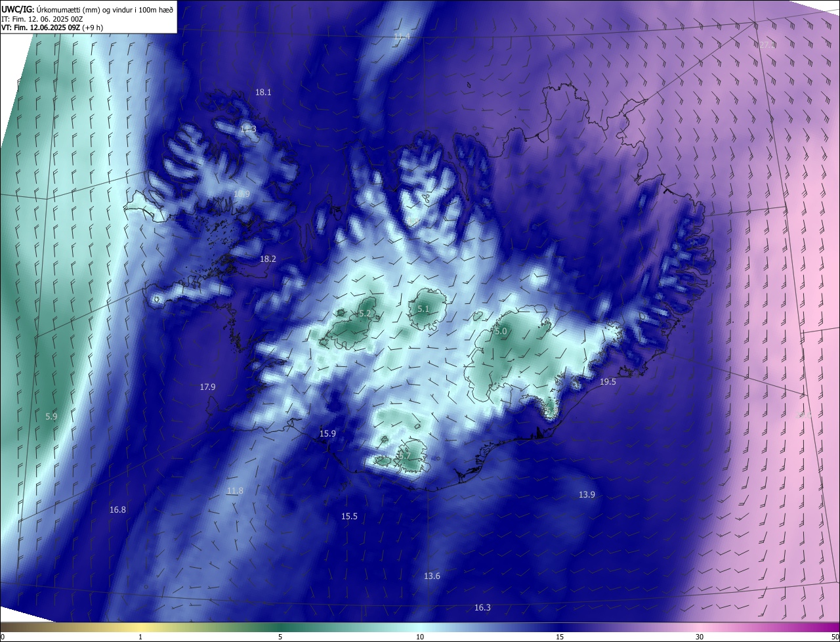Click the 30 tick on the color scale
Image resolution: width=840 pixels, height=642 pixels.
700,637
